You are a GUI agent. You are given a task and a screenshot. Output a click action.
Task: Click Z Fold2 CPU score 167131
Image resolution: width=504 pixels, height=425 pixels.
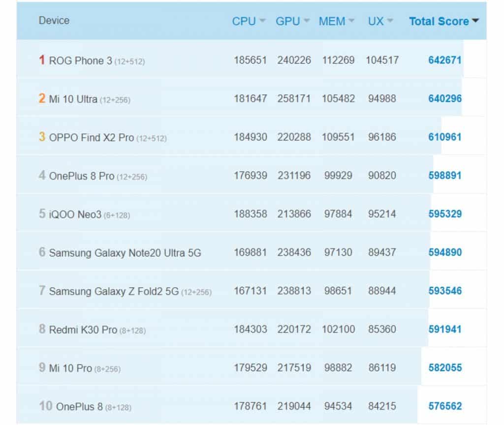tap(251, 291)
